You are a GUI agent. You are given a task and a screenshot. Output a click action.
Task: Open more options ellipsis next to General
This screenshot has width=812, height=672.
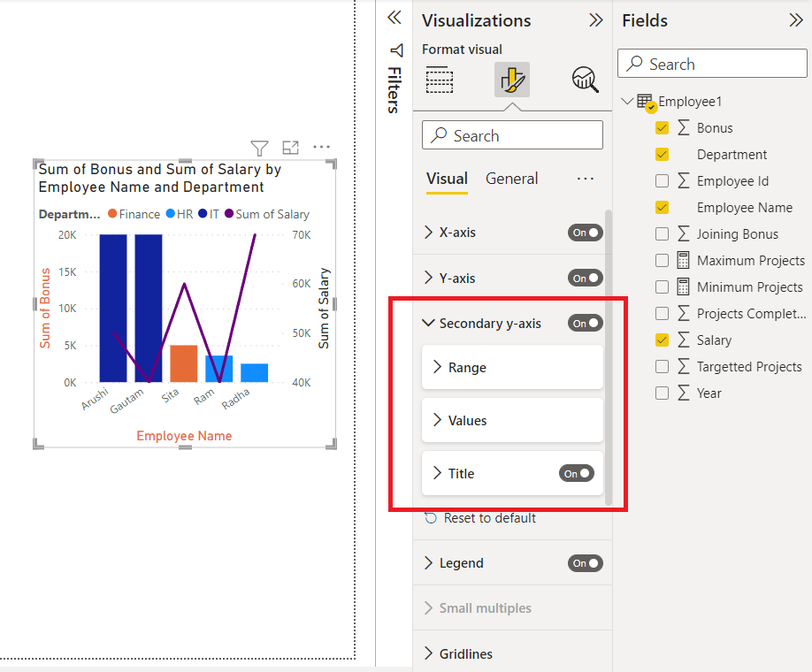(586, 179)
